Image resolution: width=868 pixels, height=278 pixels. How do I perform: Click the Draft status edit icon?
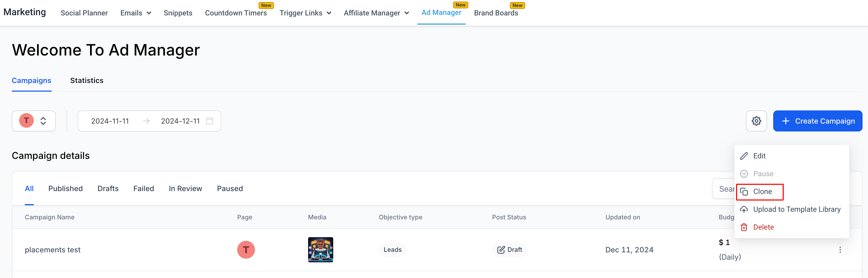501,250
